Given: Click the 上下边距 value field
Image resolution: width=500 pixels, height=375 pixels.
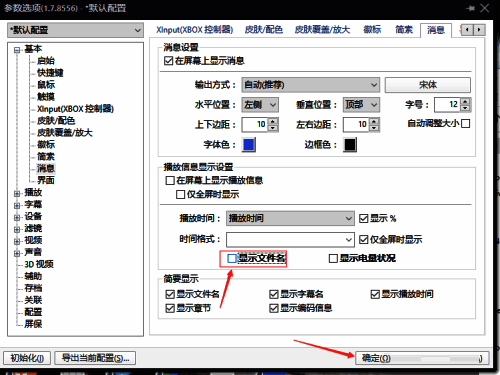Looking at the screenshot, I should pyautogui.click(x=255, y=125).
